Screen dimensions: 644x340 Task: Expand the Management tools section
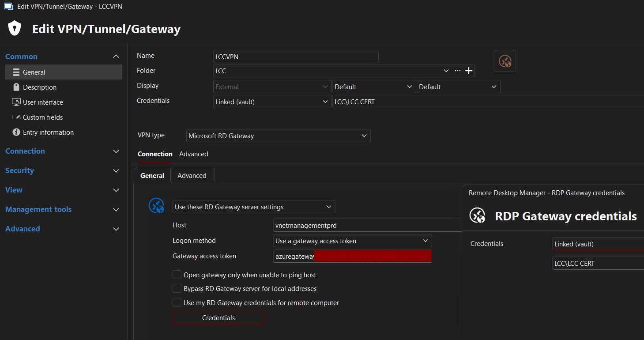pyautogui.click(x=116, y=209)
